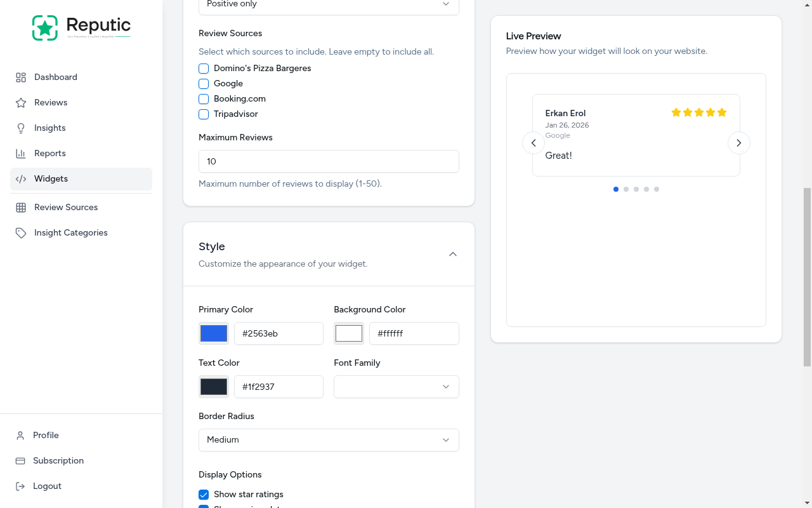This screenshot has height=508, width=812.
Task: Check the Tripadvisor source checkbox
Action: [204, 114]
